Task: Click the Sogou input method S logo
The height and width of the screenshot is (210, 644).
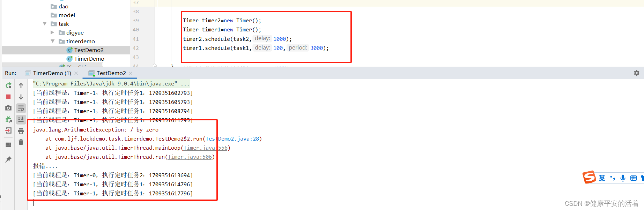Action: (x=589, y=177)
